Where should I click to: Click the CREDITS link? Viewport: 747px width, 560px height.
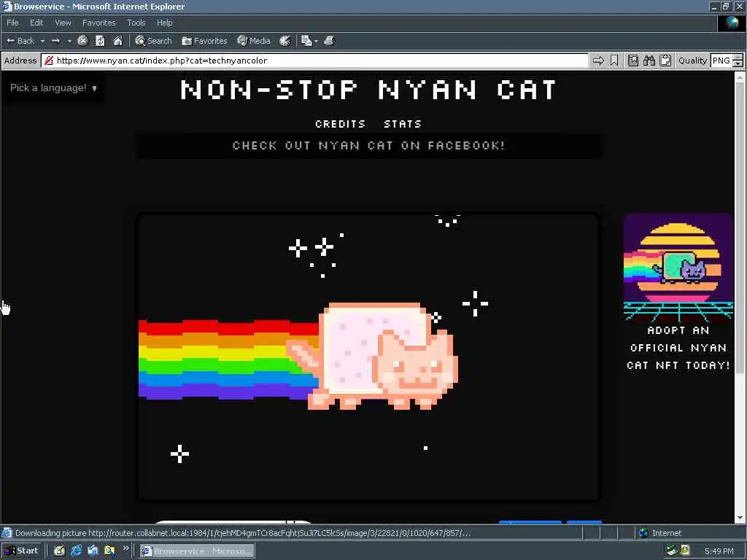coord(340,124)
